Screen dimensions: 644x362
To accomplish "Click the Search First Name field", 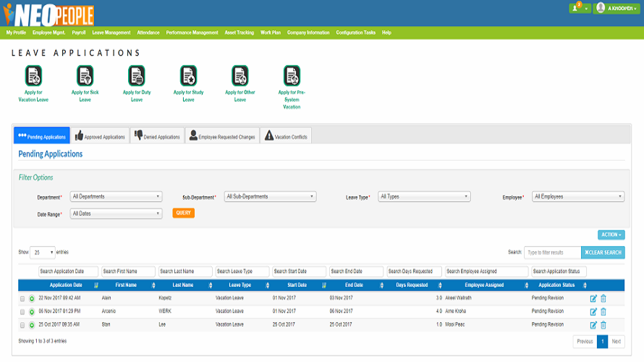I will tap(128, 271).
